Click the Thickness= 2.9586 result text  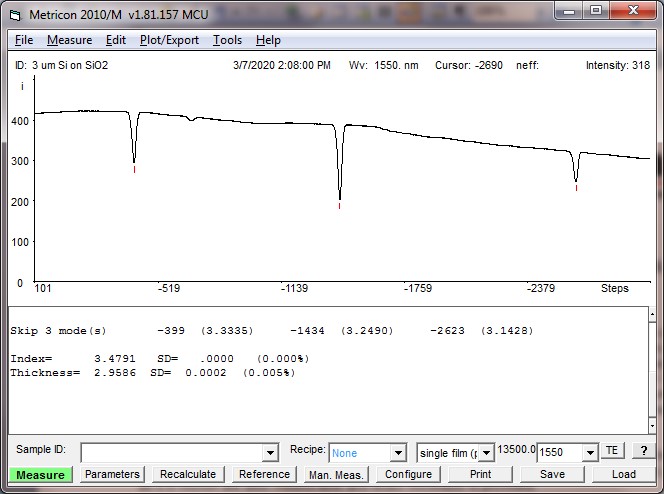pyautogui.click(x=73, y=373)
